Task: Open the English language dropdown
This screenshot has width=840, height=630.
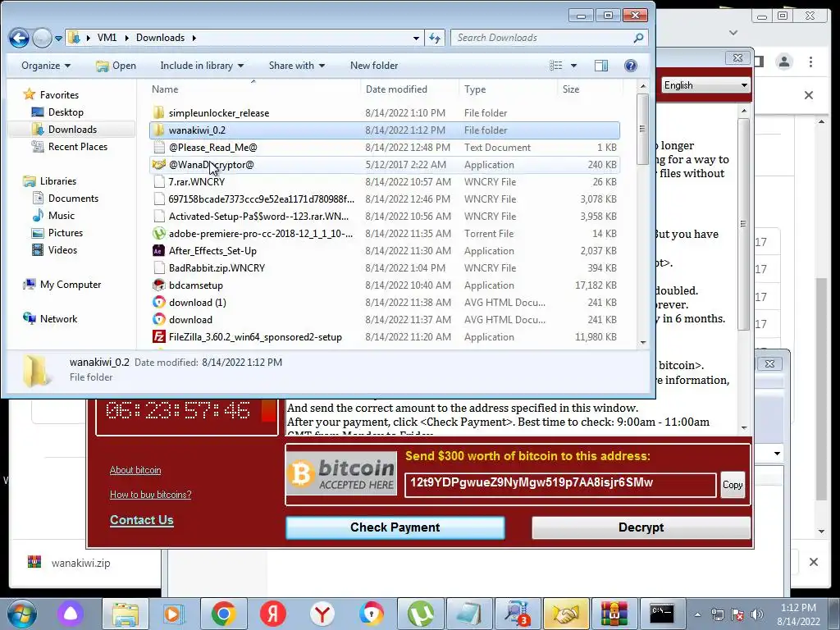Action: (x=705, y=85)
